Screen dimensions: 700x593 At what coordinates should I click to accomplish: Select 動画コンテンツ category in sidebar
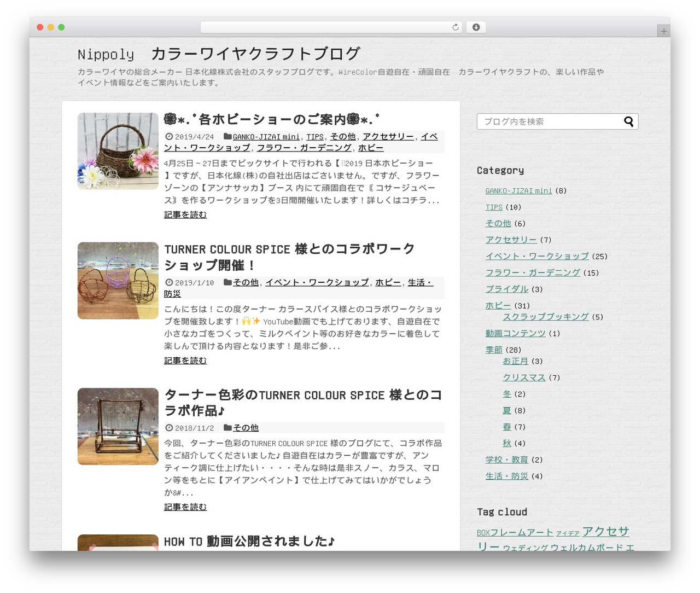point(516,334)
